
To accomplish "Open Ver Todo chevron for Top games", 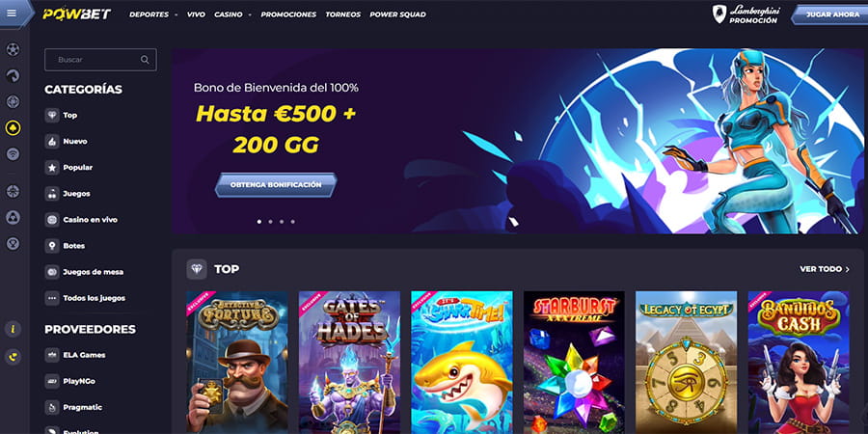I will (x=847, y=269).
